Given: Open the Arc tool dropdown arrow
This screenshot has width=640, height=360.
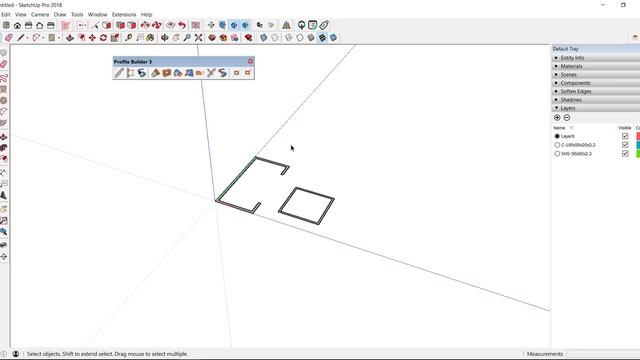Looking at the screenshot, I should pos(44,38).
